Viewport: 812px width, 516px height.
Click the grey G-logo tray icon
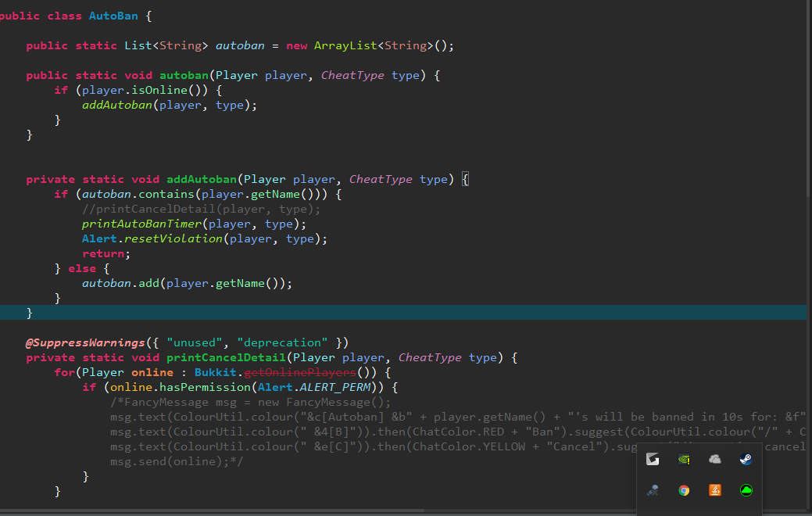(653, 459)
